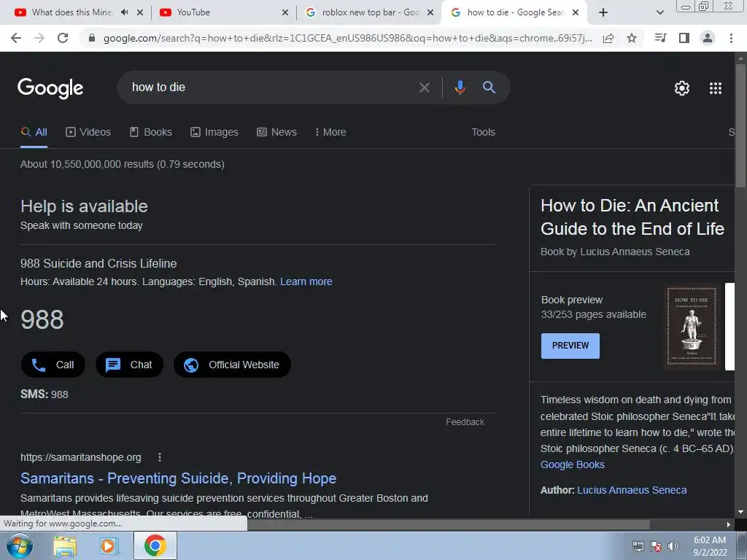Switch to the 'What does this Mine' tab
Screen dimensions: 747x560
[71, 12]
